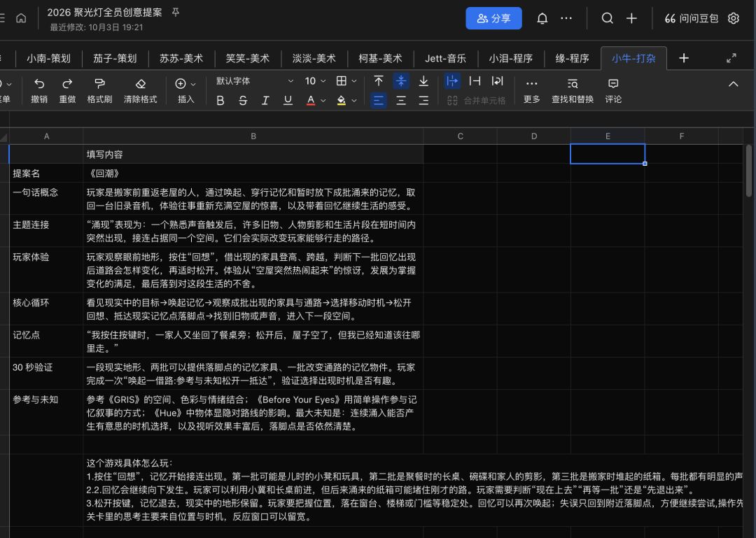This screenshot has width=756, height=538.
Task: Open the font size 10 dropdown
Action: pyautogui.click(x=315, y=81)
